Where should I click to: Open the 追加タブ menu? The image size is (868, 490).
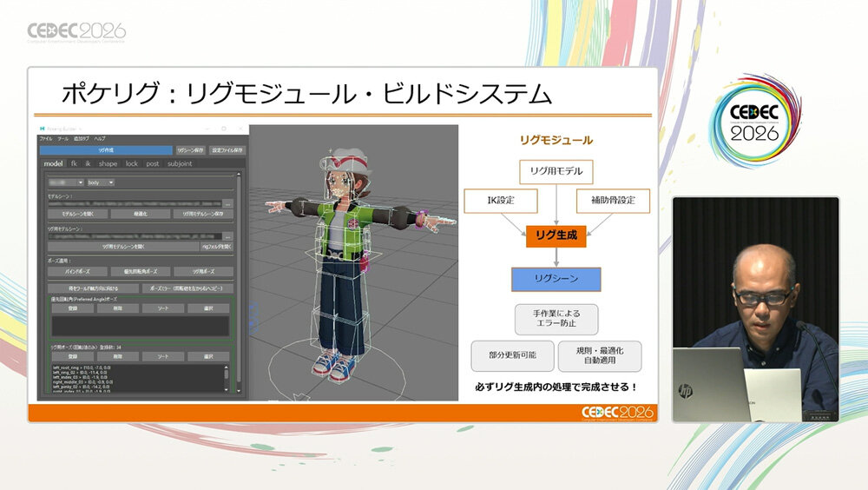82,139
